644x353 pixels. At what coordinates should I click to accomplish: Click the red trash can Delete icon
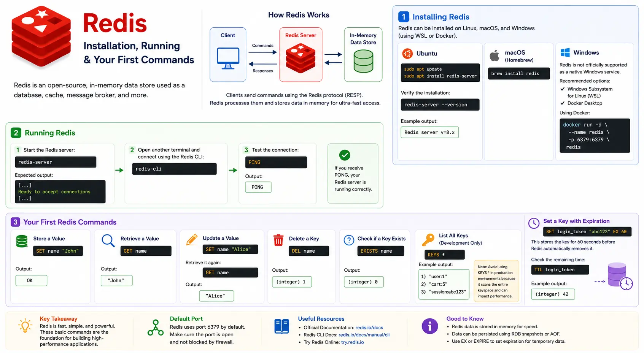pyautogui.click(x=278, y=240)
